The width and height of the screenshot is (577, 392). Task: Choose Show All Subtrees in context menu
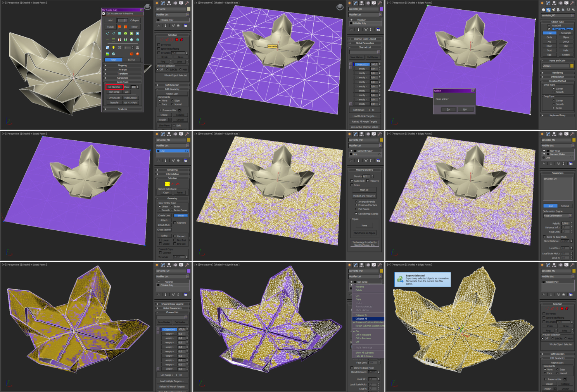tap(365, 352)
